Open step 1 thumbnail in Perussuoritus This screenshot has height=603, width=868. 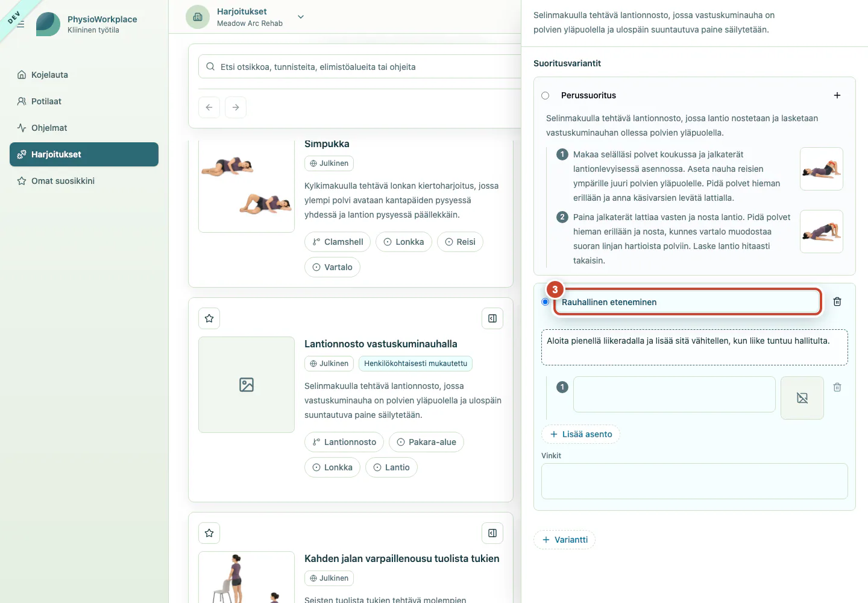tap(822, 169)
